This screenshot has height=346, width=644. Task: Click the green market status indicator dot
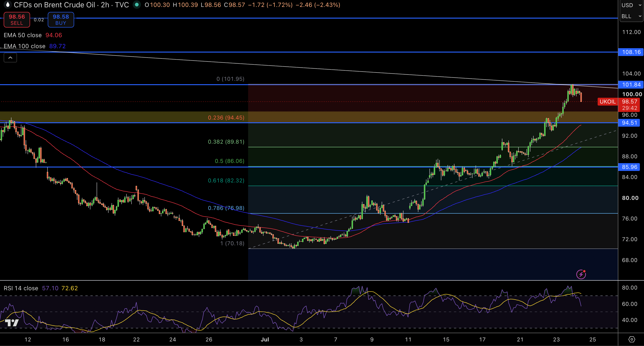(137, 5)
